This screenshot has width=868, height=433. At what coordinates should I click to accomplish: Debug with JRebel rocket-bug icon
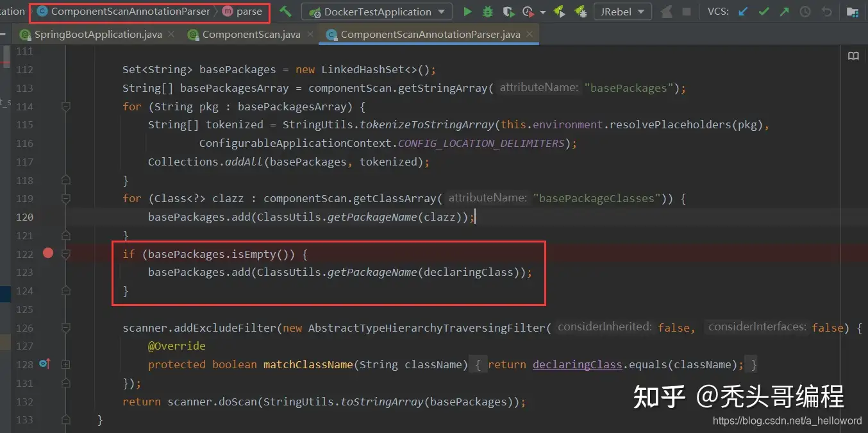coord(580,12)
